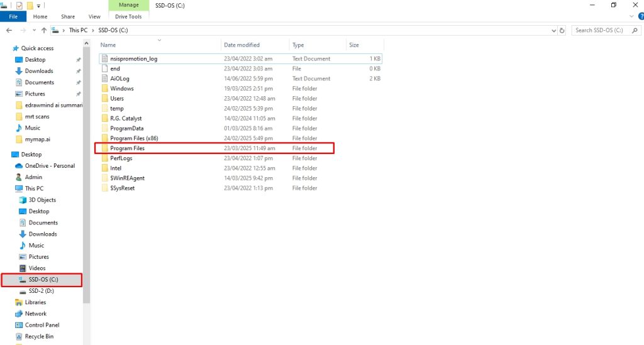
Task: Select the $WinREAgent folder name
Action: pyautogui.click(x=127, y=178)
